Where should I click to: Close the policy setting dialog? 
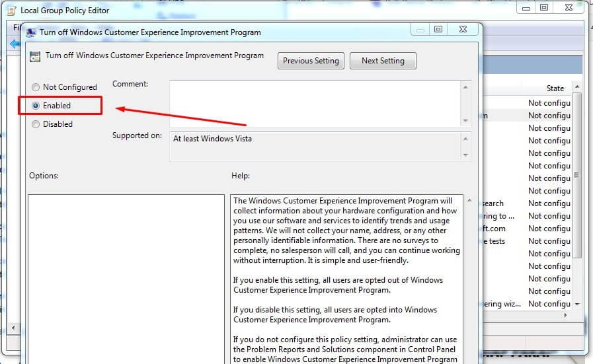click(x=463, y=29)
